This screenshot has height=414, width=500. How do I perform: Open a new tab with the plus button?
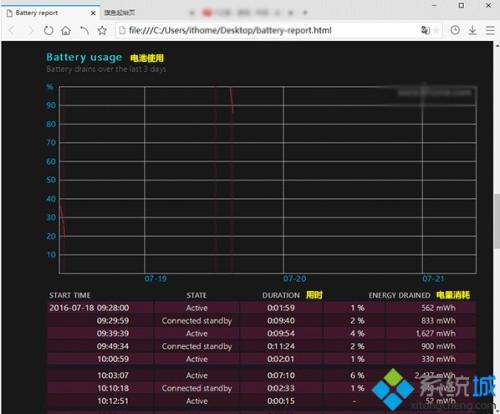click(x=305, y=13)
